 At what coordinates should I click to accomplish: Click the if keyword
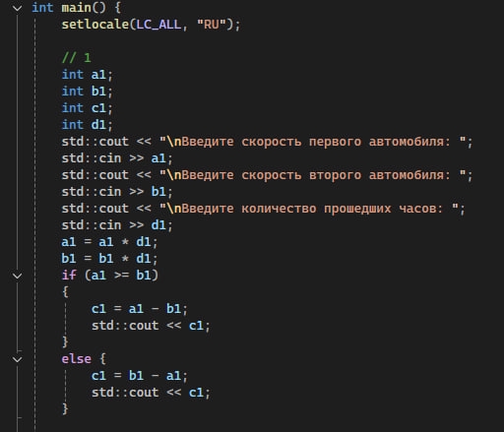69,276
